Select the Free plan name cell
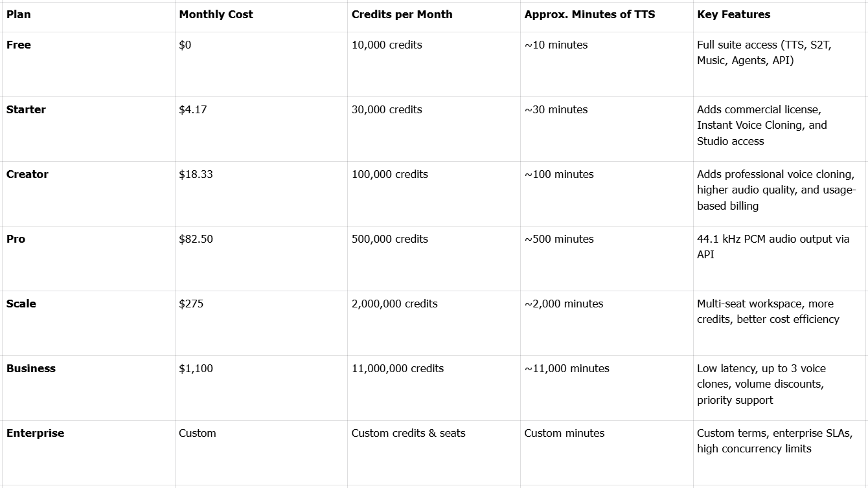Screen dimensions: 868x488 (19, 45)
